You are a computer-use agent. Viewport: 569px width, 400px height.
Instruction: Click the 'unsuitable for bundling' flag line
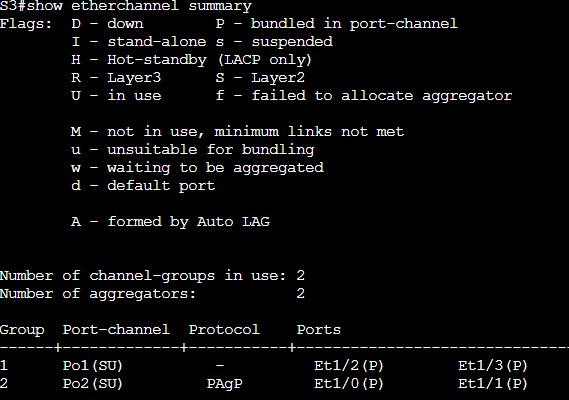(x=193, y=150)
